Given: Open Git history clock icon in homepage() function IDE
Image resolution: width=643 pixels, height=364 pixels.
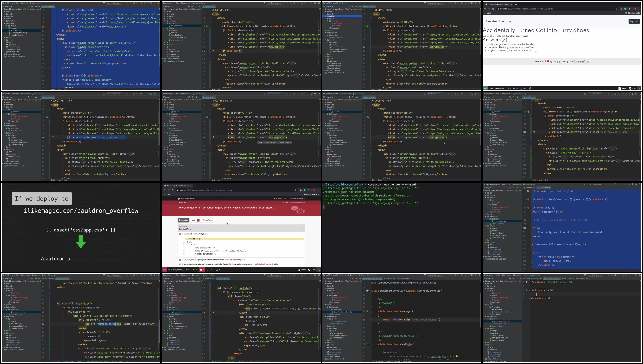Looking at the screenshot, I should (472, 275).
